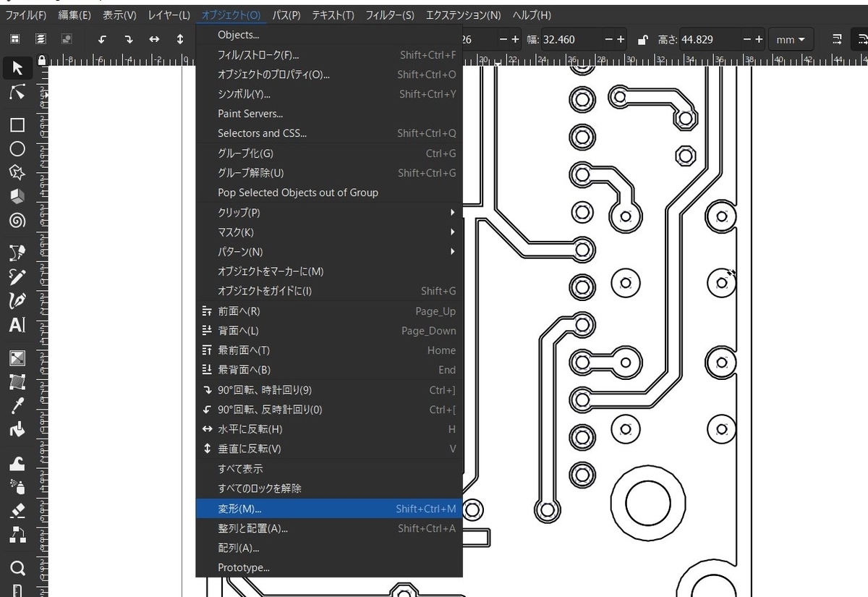The width and height of the screenshot is (868, 597).
Task: Click Select all in all layers icon
Action: coord(41,39)
